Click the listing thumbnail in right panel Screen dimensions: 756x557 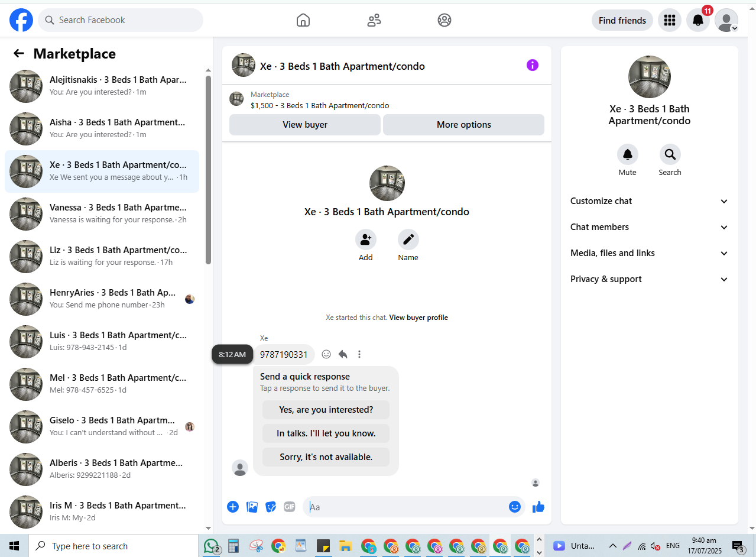click(650, 77)
